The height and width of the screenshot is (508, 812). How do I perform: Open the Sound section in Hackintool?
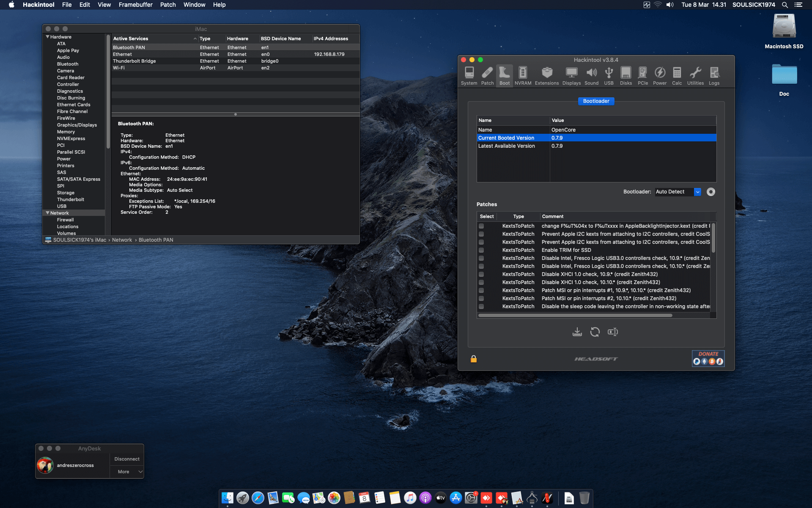(x=591, y=76)
